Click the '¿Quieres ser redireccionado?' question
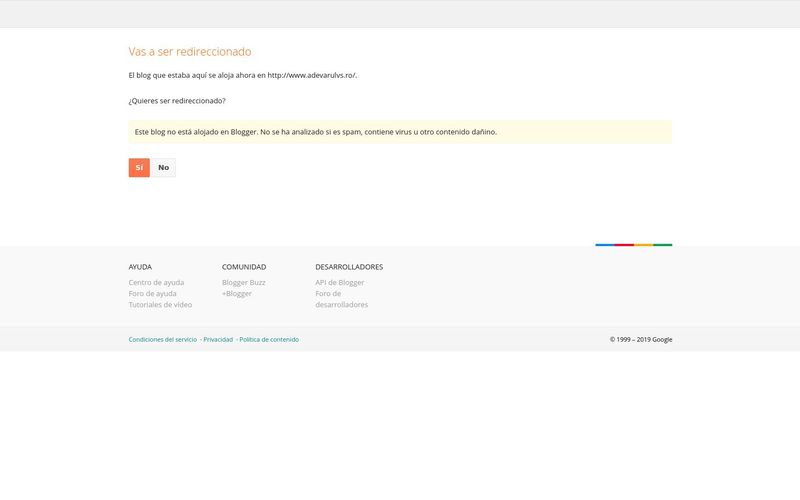Viewport: 800px width, 500px height. click(x=177, y=101)
